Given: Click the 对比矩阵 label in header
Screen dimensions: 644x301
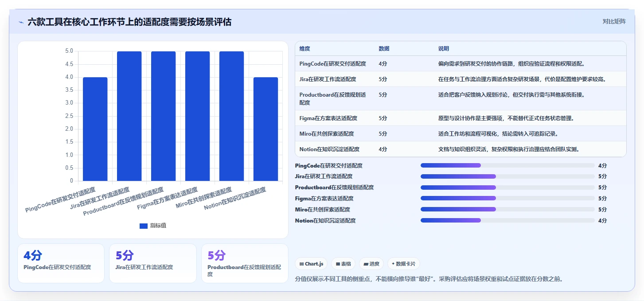Looking at the screenshot, I should point(614,21).
